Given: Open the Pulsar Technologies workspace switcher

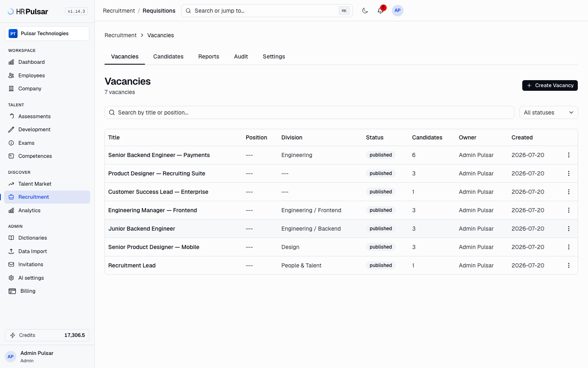Looking at the screenshot, I should coord(47,34).
